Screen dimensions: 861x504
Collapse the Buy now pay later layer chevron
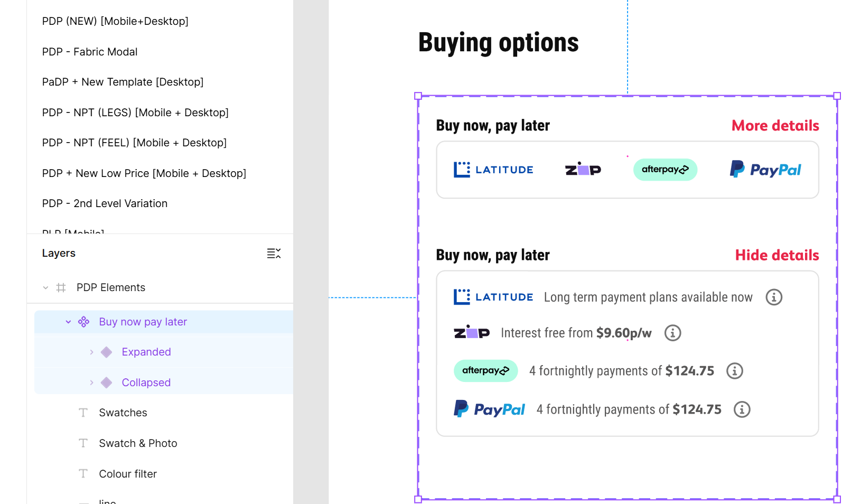[68, 322]
